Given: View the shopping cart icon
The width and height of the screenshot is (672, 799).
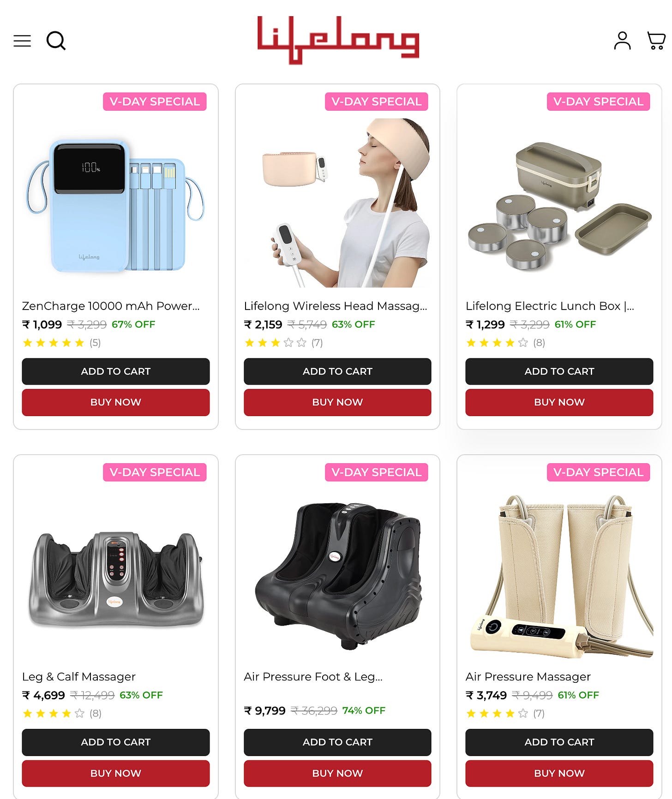Looking at the screenshot, I should [656, 41].
